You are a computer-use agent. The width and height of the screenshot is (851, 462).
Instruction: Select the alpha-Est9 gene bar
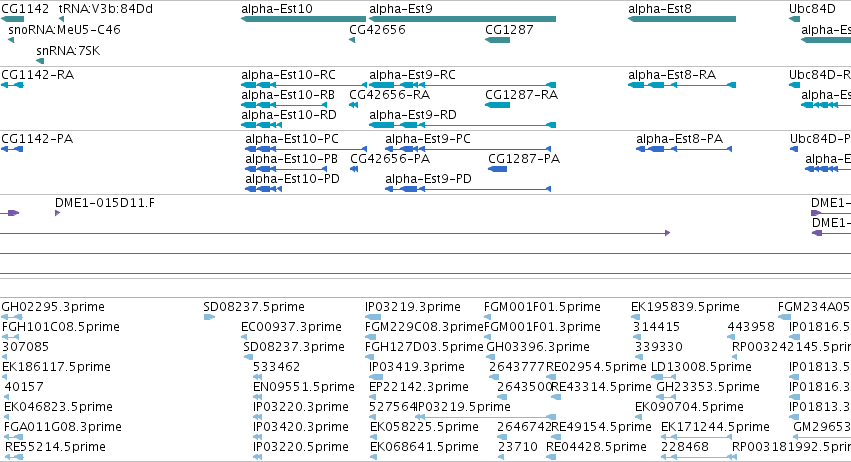[x=462, y=19]
